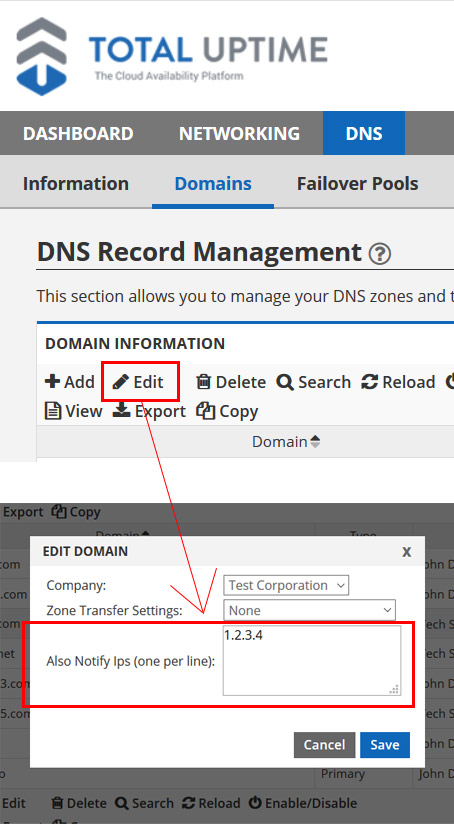Click the Also Notify Ips text area
This screenshot has height=836, width=454.
[312, 661]
